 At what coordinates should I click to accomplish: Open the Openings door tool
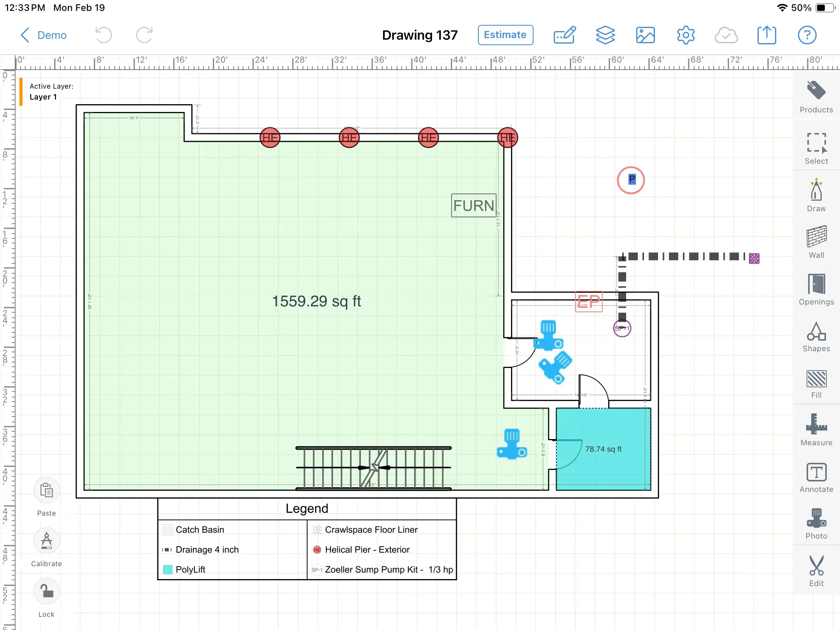pos(816,289)
